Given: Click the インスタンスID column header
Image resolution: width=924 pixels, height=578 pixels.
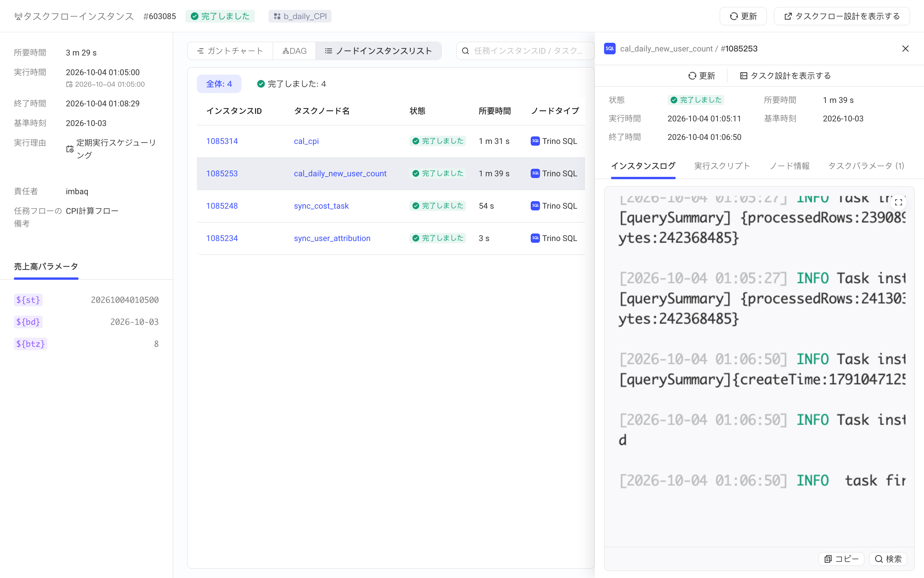Looking at the screenshot, I should click(x=234, y=111).
